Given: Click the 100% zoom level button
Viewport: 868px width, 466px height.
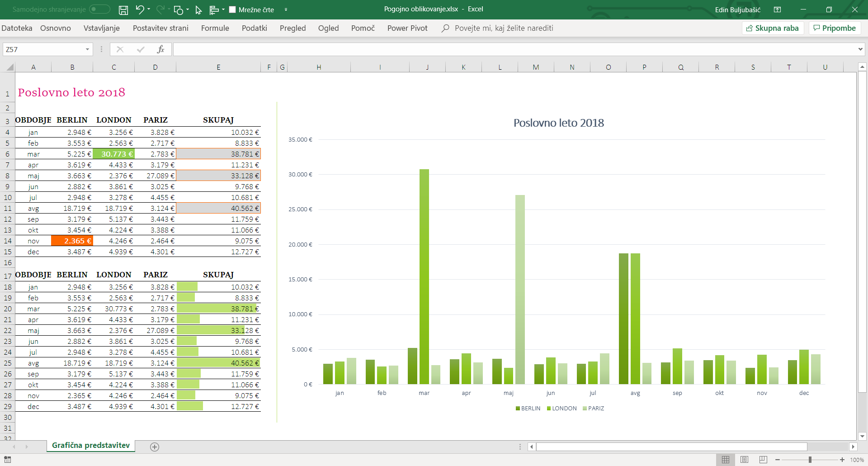Looking at the screenshot, I should tap(857, 460).
